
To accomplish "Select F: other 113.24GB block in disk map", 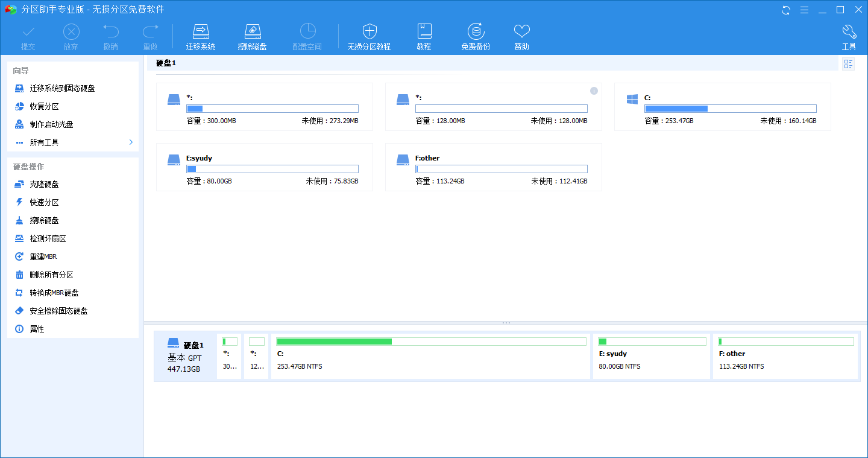I will (785, 357).
